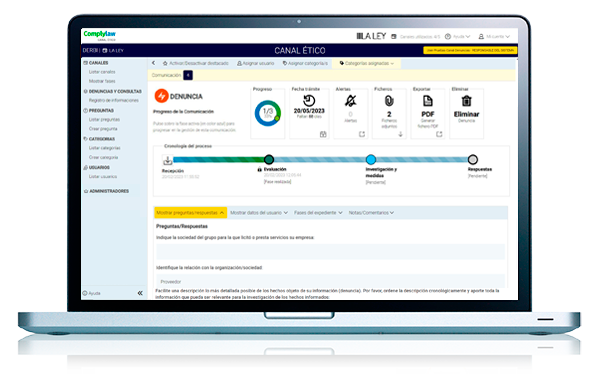Select Mostrar preguntas/respuestas tab

pyautogui.click(x=190, y=212)
